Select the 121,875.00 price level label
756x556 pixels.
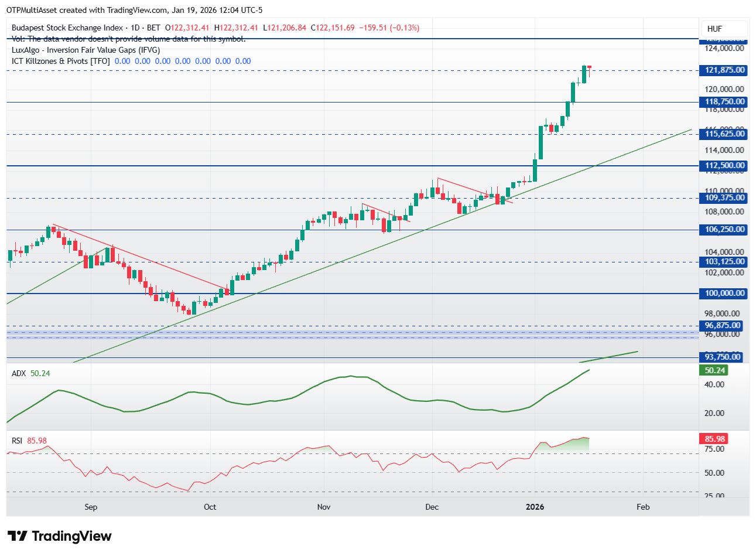point(724,70)
